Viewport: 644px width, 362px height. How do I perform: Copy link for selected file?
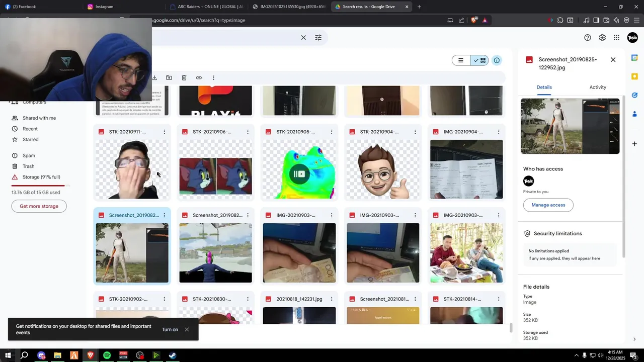click(x=199, y=78)
